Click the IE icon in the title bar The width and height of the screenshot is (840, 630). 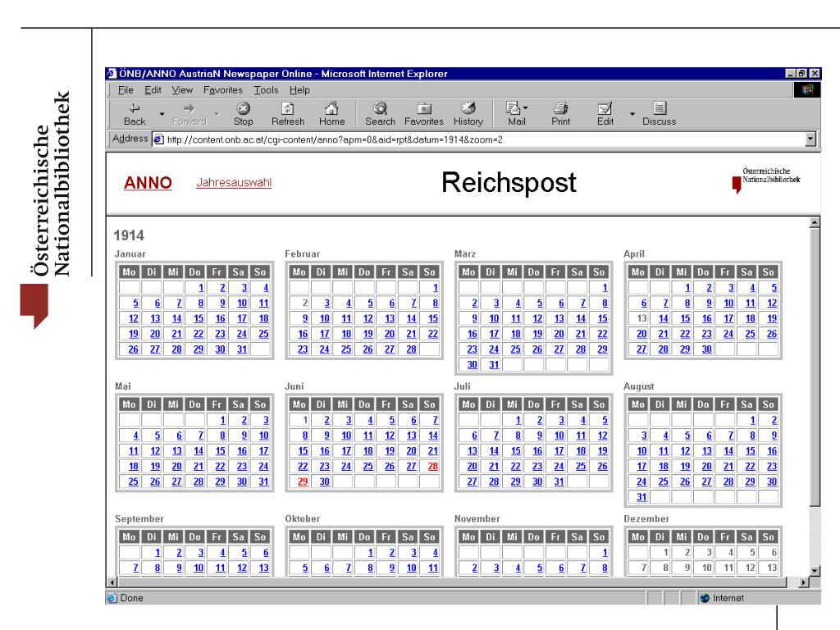[112, 73]
